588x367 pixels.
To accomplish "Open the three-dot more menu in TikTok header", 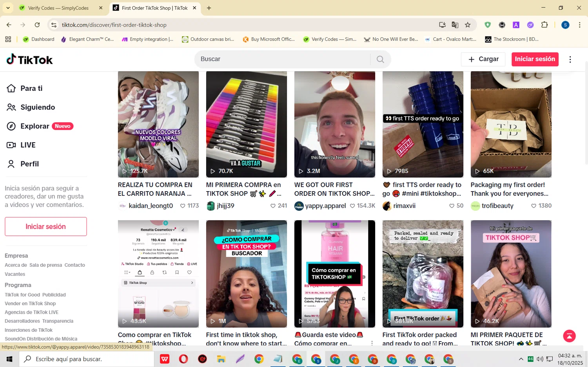I will pyautogui.click(x=570, y=59).
